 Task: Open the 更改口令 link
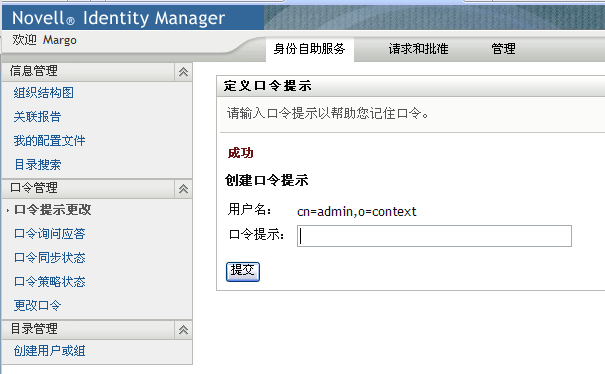point(37,306)
